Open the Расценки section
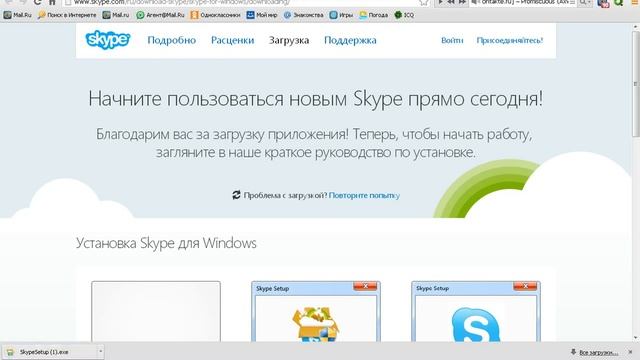640x360 pixels. coord(232,40)
